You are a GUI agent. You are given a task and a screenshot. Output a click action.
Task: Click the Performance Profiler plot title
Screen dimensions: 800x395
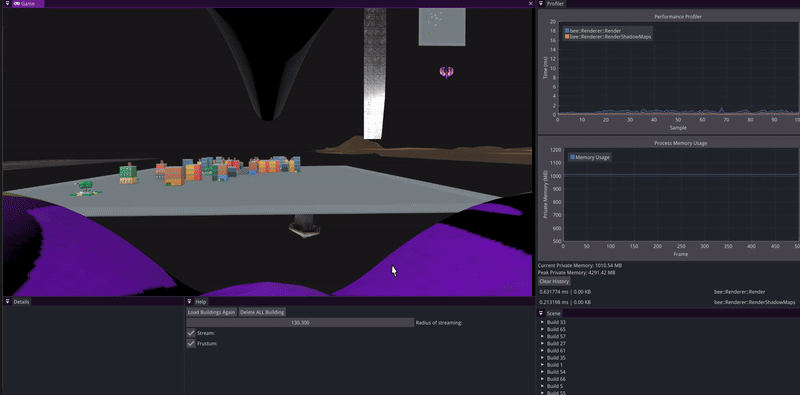coord(678,17)
